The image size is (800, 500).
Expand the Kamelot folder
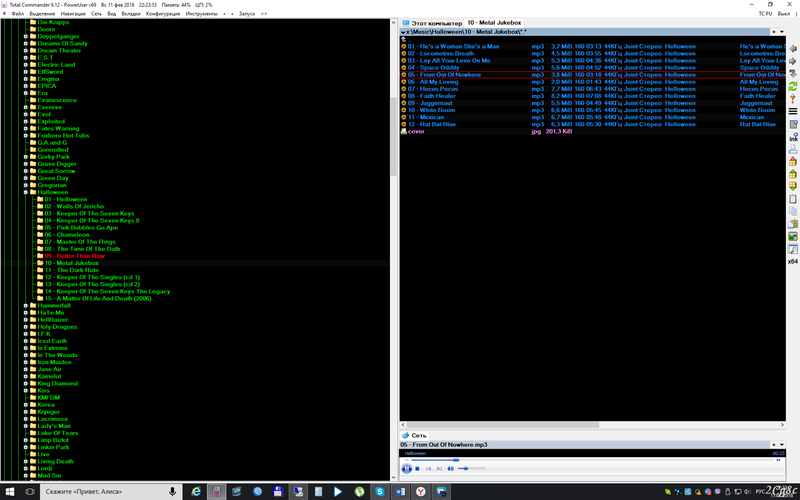pyautogui.click(x=26, y=377)
